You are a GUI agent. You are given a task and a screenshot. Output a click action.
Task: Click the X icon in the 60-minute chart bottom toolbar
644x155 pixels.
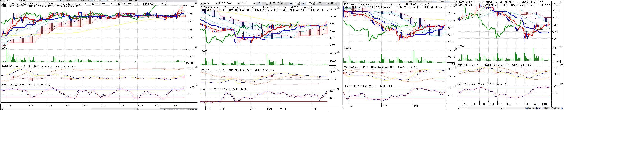[559, 108]
